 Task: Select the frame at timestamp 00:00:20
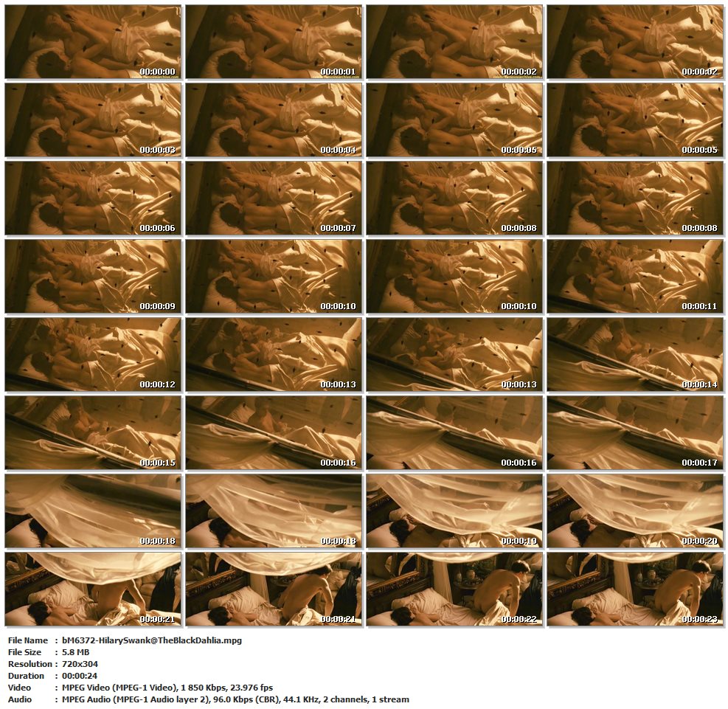tap(634, 511)
